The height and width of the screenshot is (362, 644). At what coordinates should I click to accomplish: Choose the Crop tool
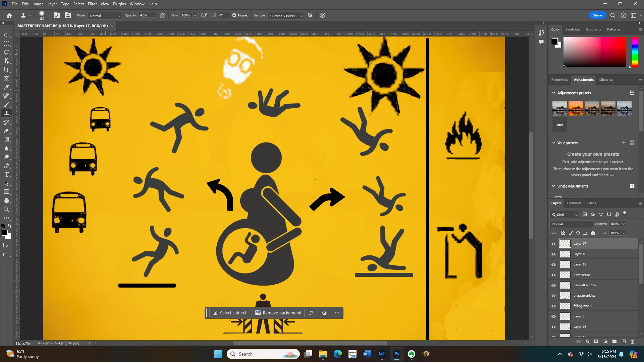(6, 70)
